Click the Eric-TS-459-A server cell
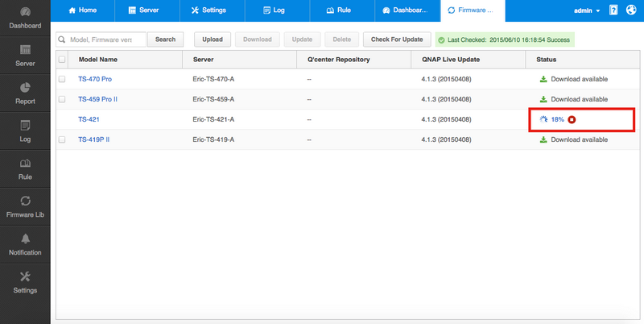 click(x=213, y=99)
